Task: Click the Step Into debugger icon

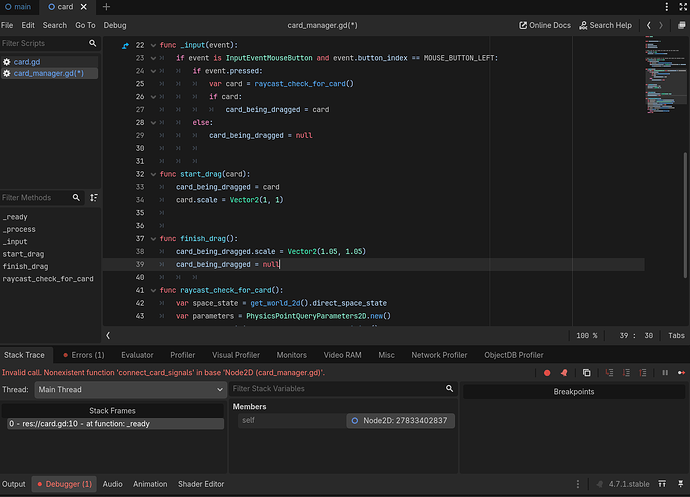Action: (x=609, y=373)
